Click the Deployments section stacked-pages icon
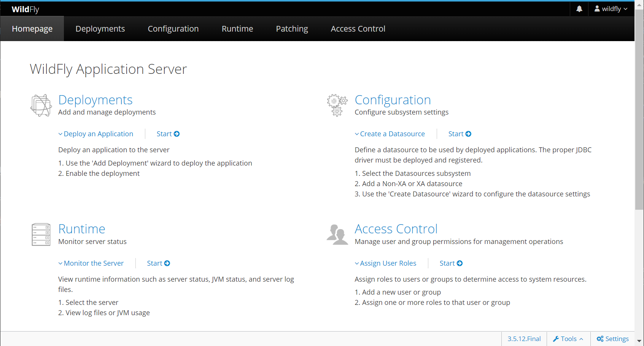The width and height of the screenshot is (644, 346). pyautogui.click(x=41, y=105)
